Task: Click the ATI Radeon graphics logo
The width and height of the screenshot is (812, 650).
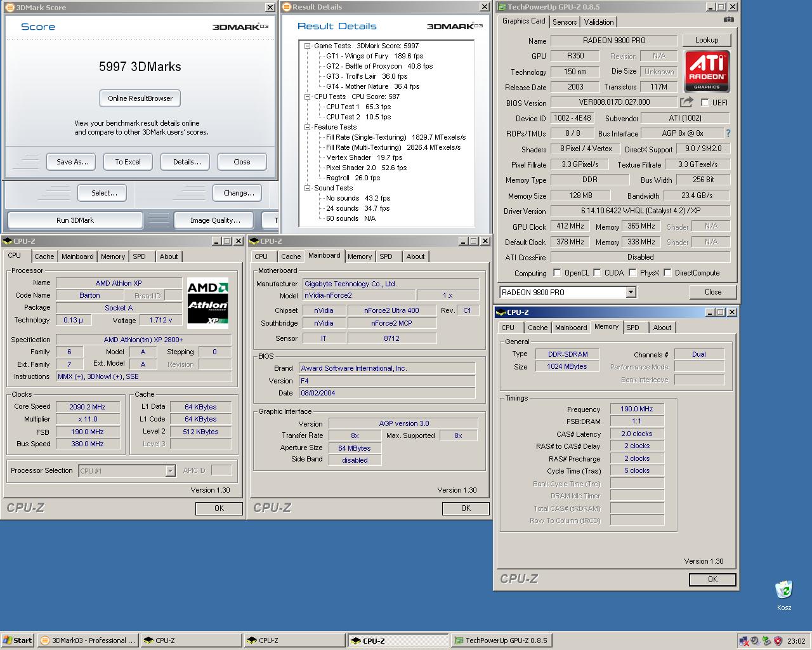Action: click(707, 71)
